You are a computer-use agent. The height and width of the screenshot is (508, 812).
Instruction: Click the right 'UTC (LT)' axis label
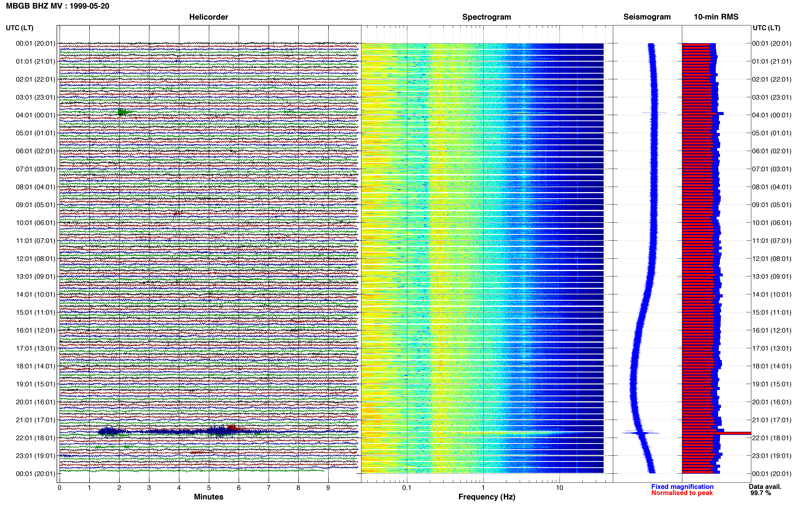click(x=766, y=28)
